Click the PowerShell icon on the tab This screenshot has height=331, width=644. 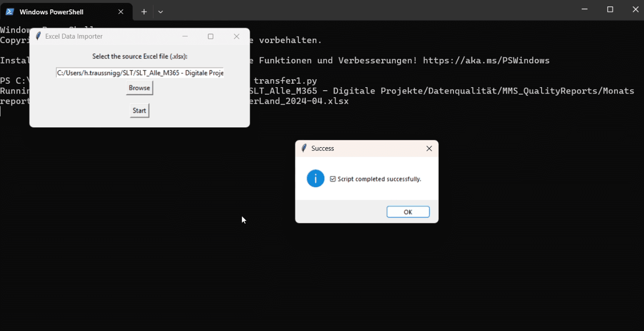(10, 12)
